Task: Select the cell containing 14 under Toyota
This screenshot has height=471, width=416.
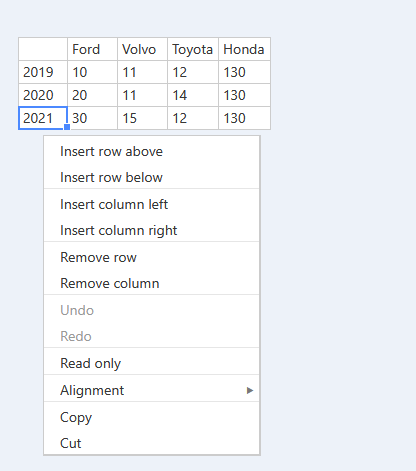Action: coord(193,95)
